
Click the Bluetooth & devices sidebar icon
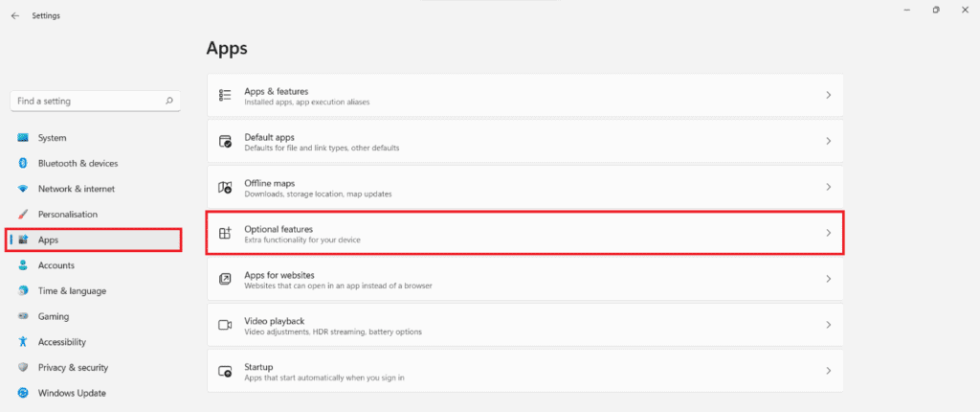pos(23,163)
